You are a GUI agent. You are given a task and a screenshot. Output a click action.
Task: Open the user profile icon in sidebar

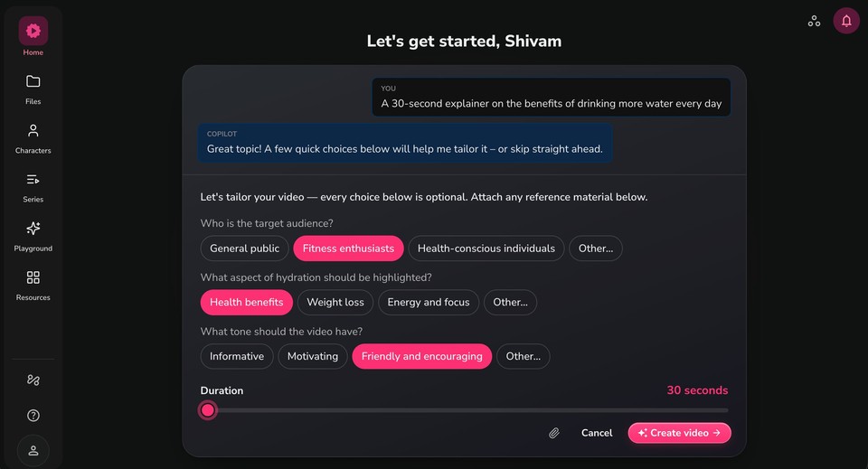click(33, 451)
